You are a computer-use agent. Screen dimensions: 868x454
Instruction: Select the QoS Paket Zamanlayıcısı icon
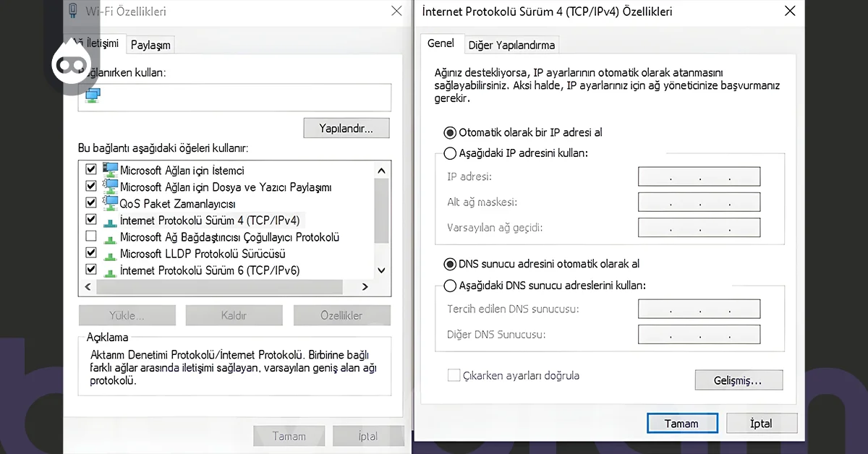tap(110, 202)
